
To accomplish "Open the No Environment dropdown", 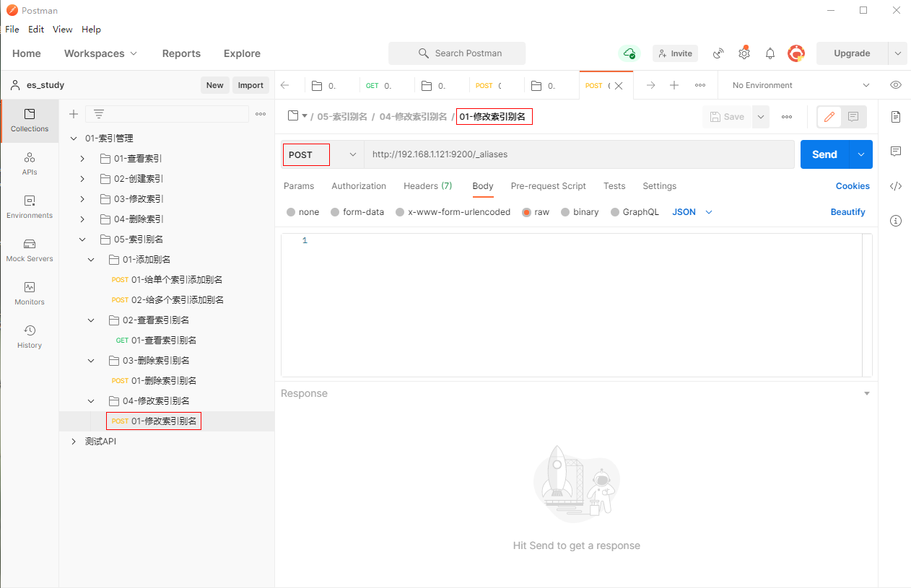I will tap(800, 85).
